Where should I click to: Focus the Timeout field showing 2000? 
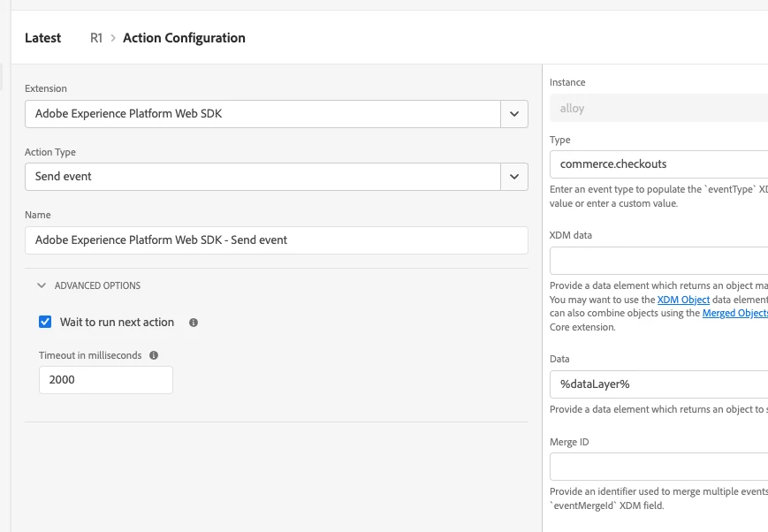[x=106, y=380]
